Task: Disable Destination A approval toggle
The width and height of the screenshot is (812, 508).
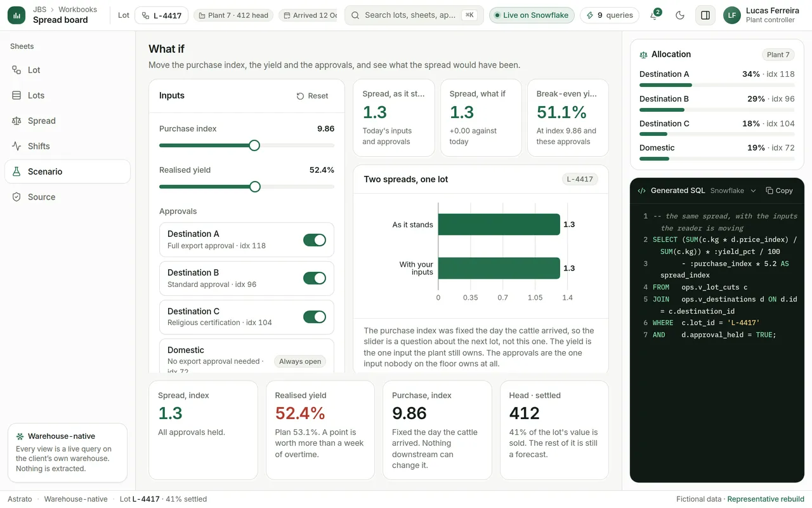Action: (315, 239)
